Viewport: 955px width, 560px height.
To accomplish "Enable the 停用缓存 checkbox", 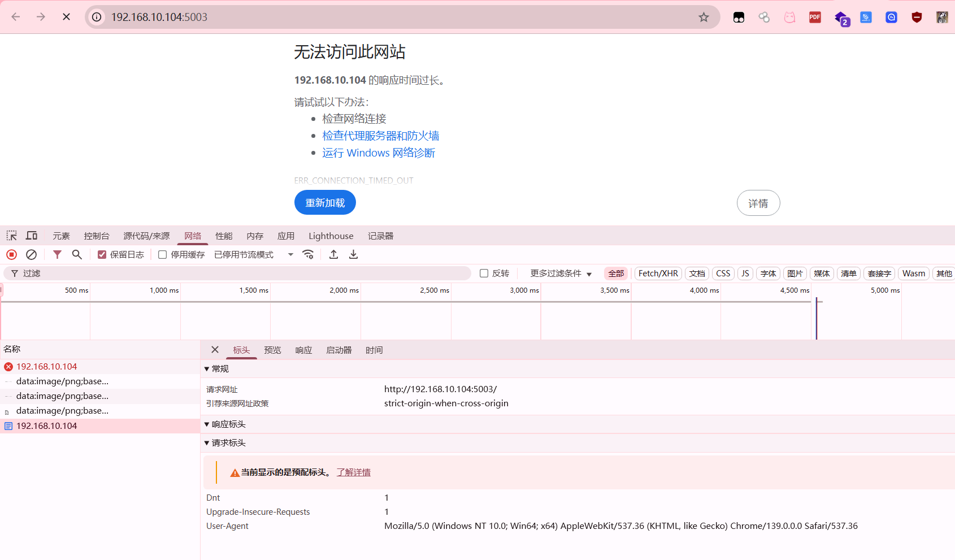I will pyautogui.click(x=162, y=255).
